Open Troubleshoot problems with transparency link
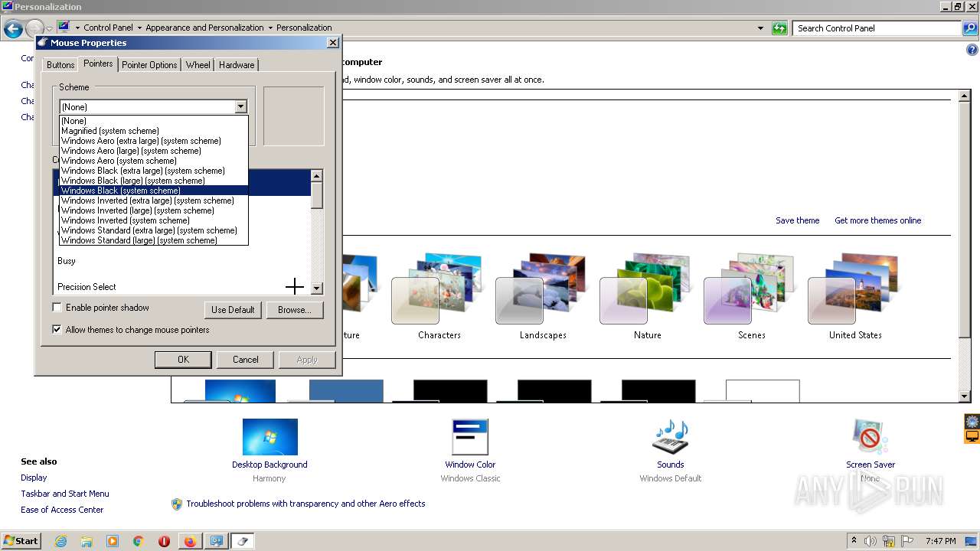Image resolution: width=980 pixels, height=551 pixels. pos(305,504)
